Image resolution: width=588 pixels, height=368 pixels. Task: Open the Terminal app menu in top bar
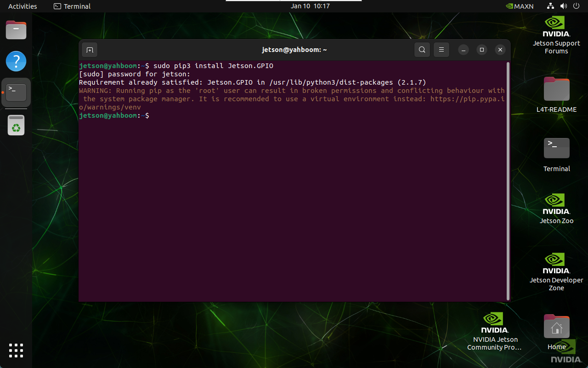72,6
